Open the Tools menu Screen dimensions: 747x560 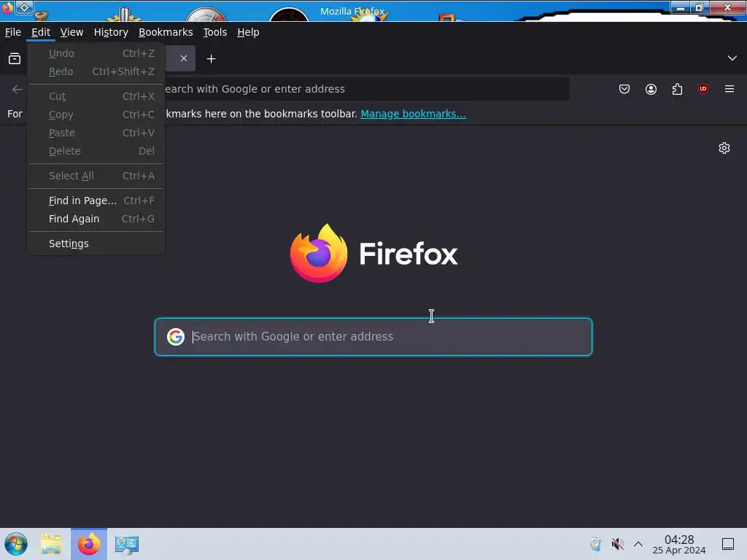click(x=215, y=32)
